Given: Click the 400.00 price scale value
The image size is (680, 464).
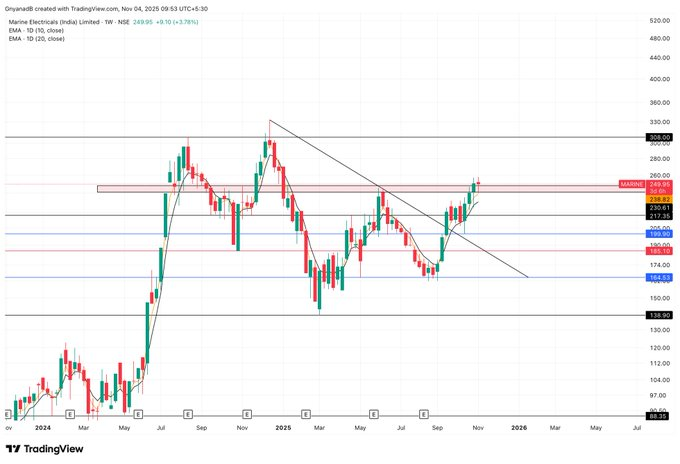Looking at the screenshot, I should [x=660, y=79].
